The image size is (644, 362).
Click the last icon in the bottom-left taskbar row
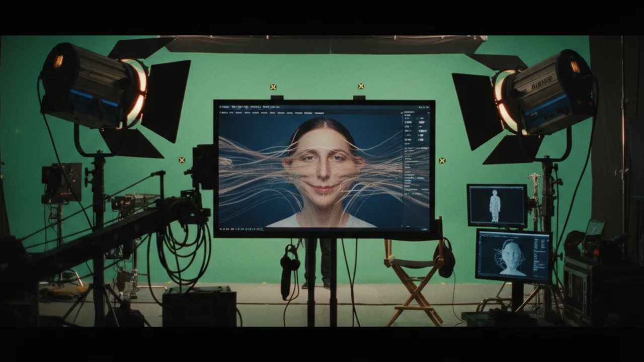tap(262, 229)
